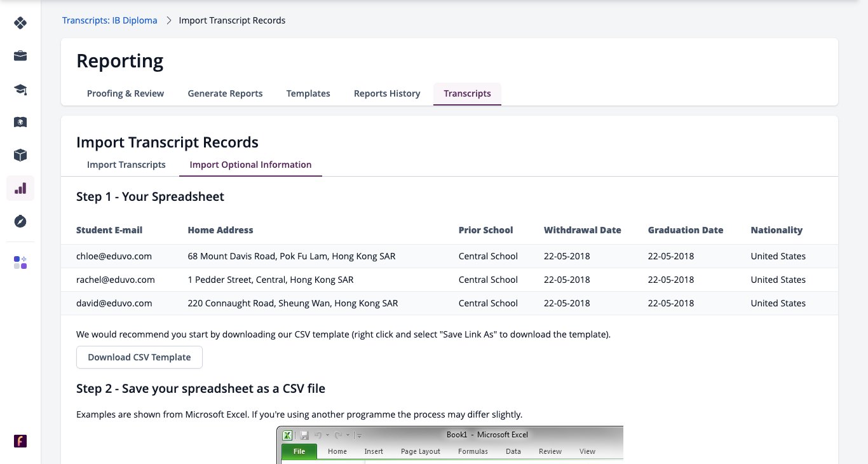Open the purple apps sparkle icon

click(20, 263)
